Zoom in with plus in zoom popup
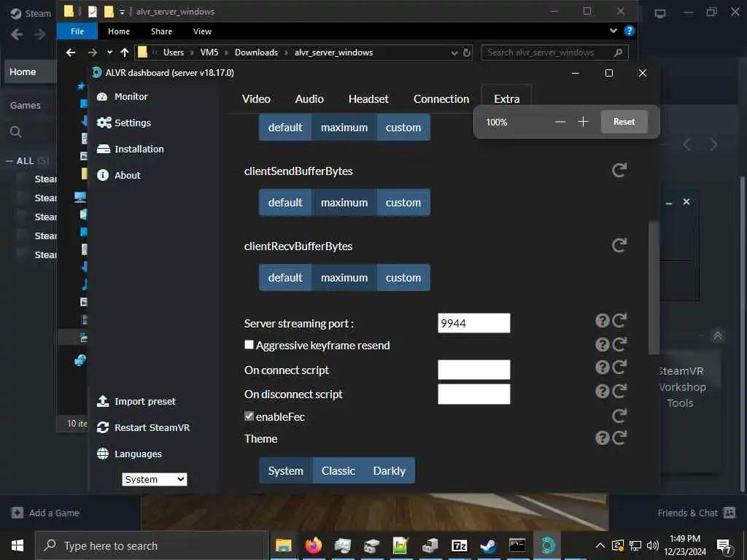The width and height of the screenshot is (747, 560). 583,122
